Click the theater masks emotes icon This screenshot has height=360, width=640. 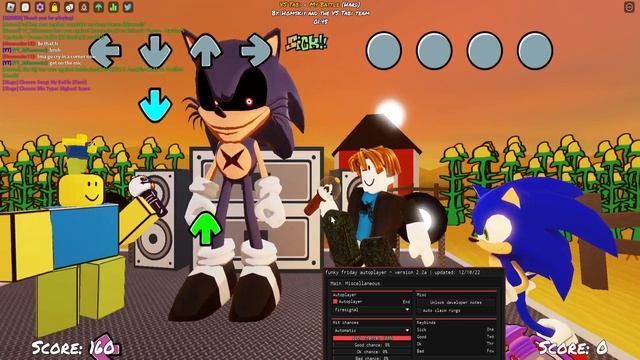pos(69,7)
